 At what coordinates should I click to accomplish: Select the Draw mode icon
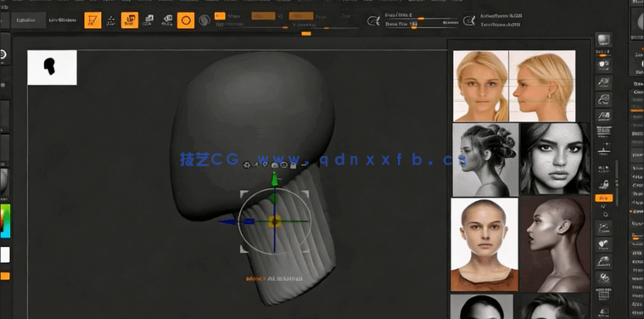click(x=111, y=20)
